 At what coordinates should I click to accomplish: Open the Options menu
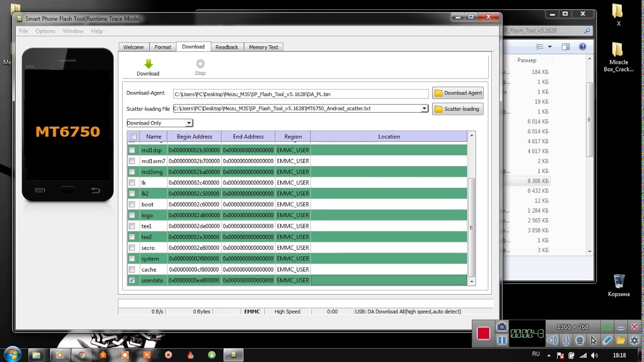(45, 31)
